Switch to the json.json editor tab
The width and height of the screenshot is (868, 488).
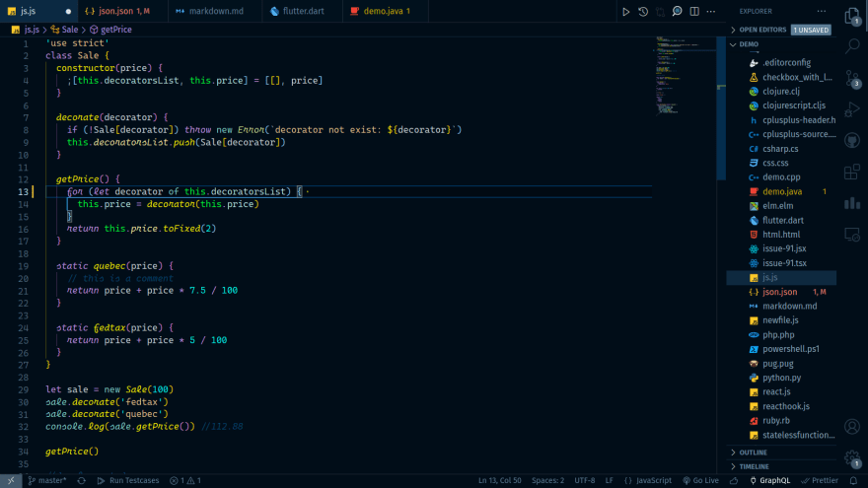click(123, 11)
